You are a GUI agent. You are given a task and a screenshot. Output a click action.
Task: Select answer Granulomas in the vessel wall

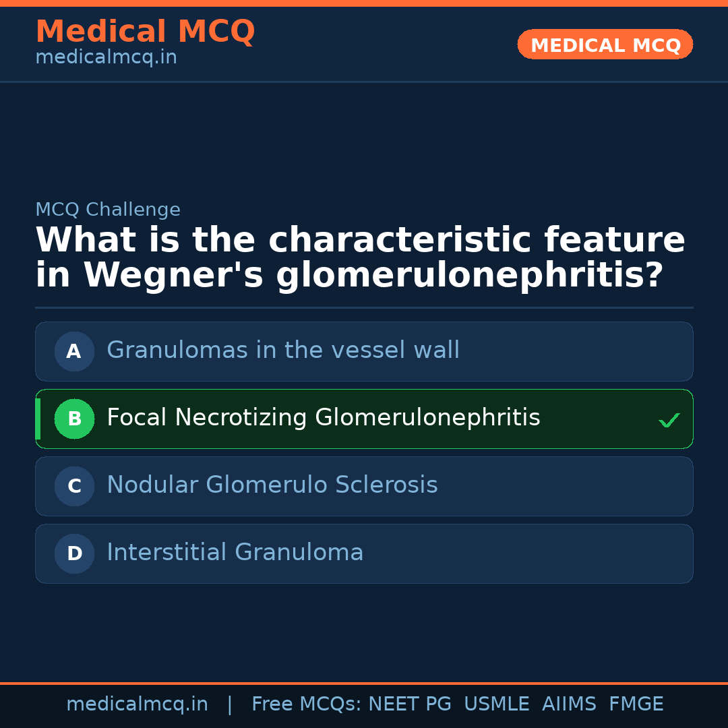click(283, 351)
